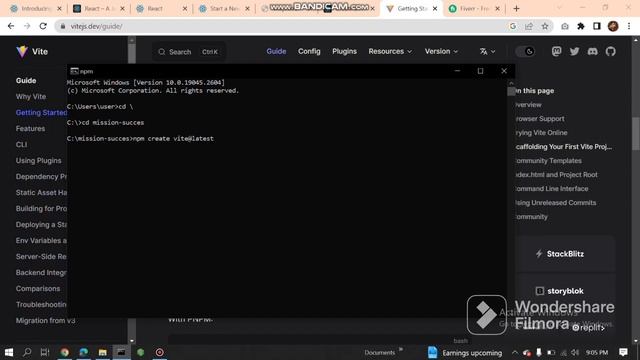Open the Mastodon social link icon

(x=556, y=51)
